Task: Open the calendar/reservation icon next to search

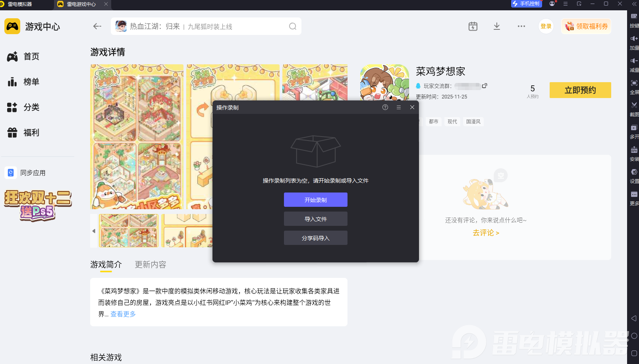Action: [473, 26]
